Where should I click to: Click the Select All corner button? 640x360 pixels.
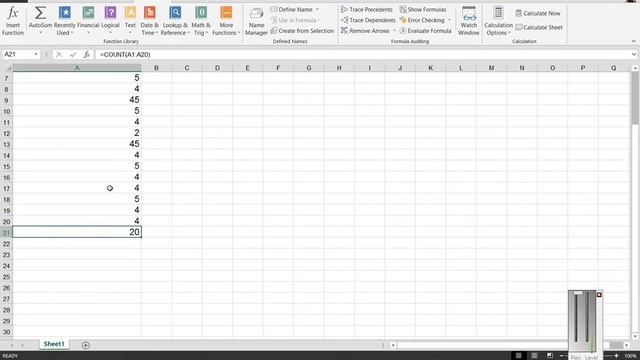(6, 68)
